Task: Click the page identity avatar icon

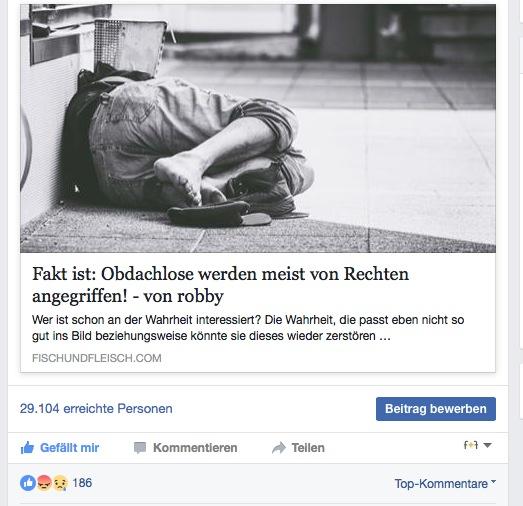Action: tap(471, 445)
